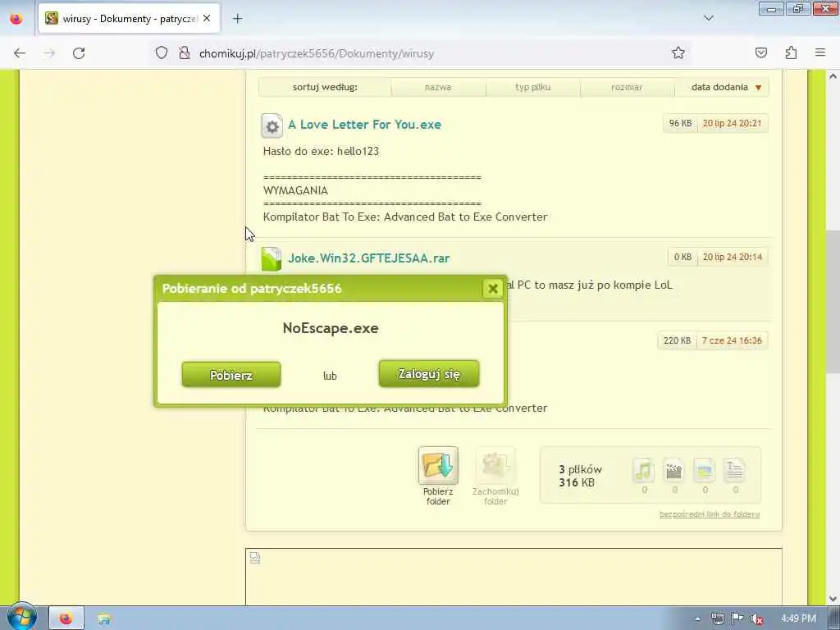Sort files by nazwa
The width and height of the screenshot is (840, 630).
tap(438, 87)
